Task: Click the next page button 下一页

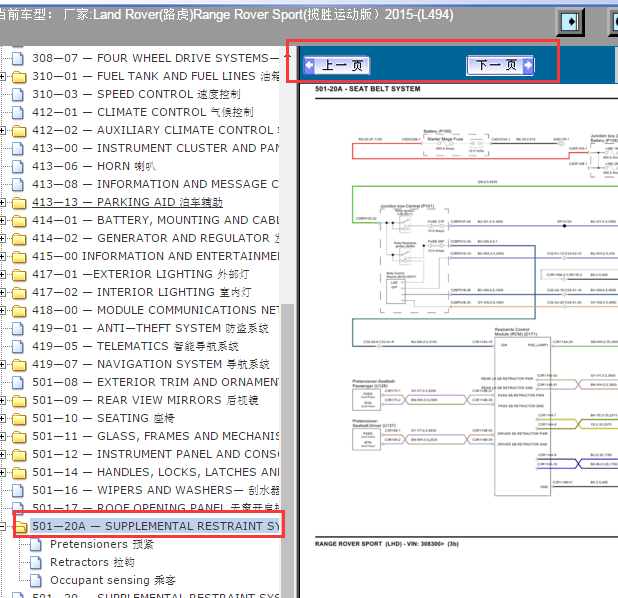Action: (x=500, y=65)
